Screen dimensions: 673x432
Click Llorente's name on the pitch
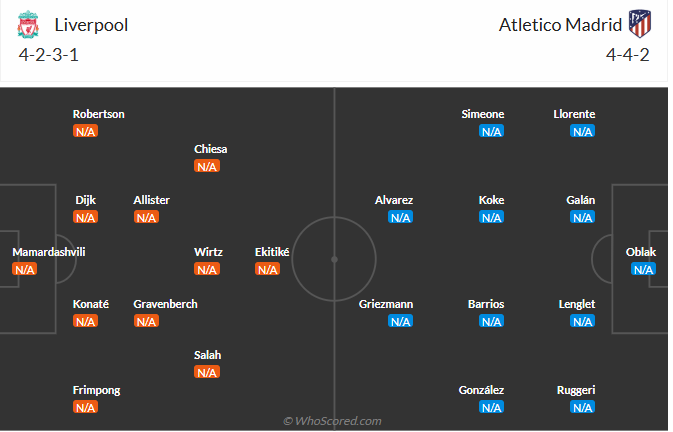[574, 114]
